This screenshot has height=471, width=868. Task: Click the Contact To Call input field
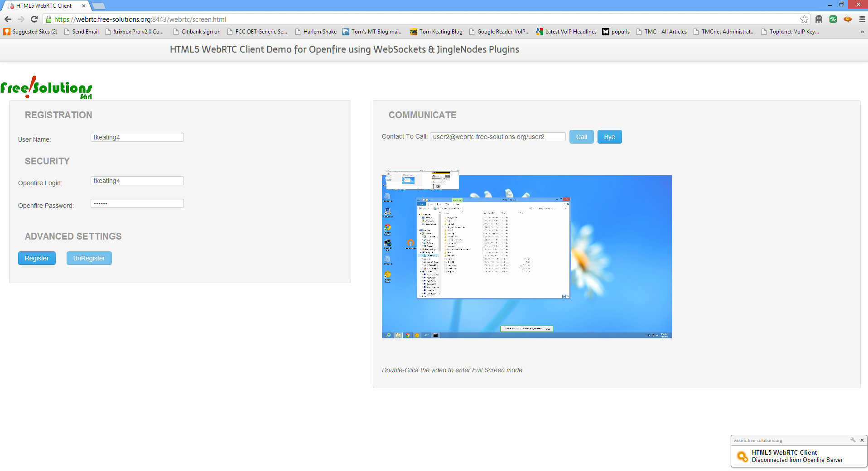point(497,137)
